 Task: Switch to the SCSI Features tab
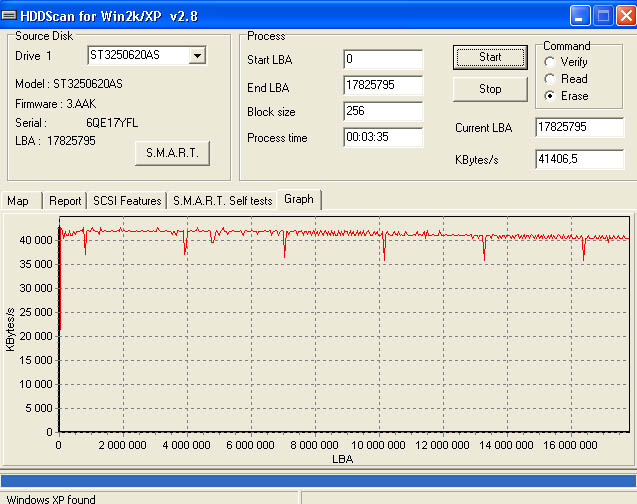tap(127, 200)
